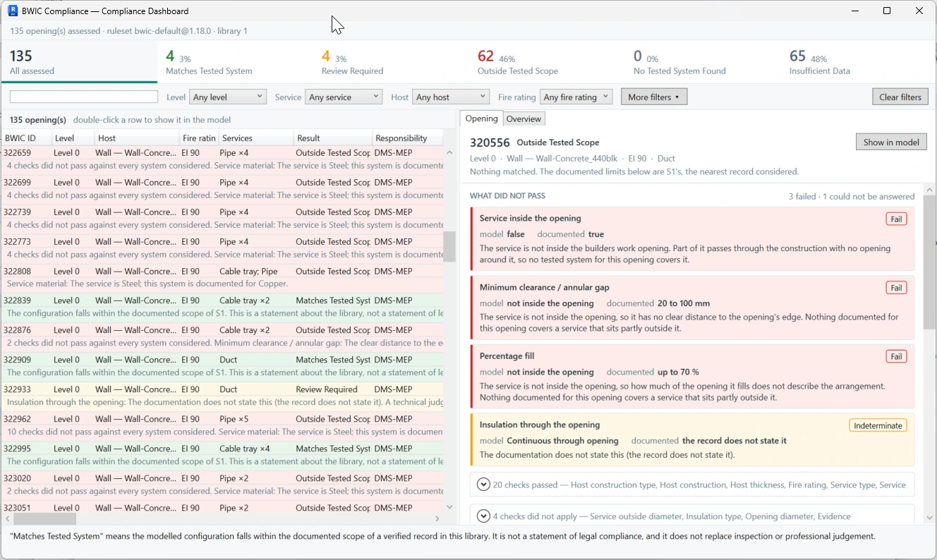Click the Cable tray; Pipe services cell
Image resolution: width=937 pixels, height=560 pixels.
point(248,271)
